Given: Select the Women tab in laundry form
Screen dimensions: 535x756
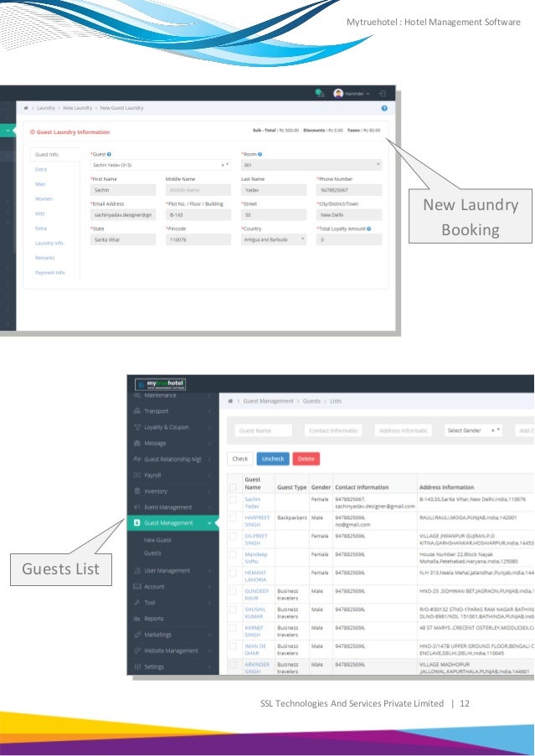Looking at the screenshot, I should coord(44,198).
